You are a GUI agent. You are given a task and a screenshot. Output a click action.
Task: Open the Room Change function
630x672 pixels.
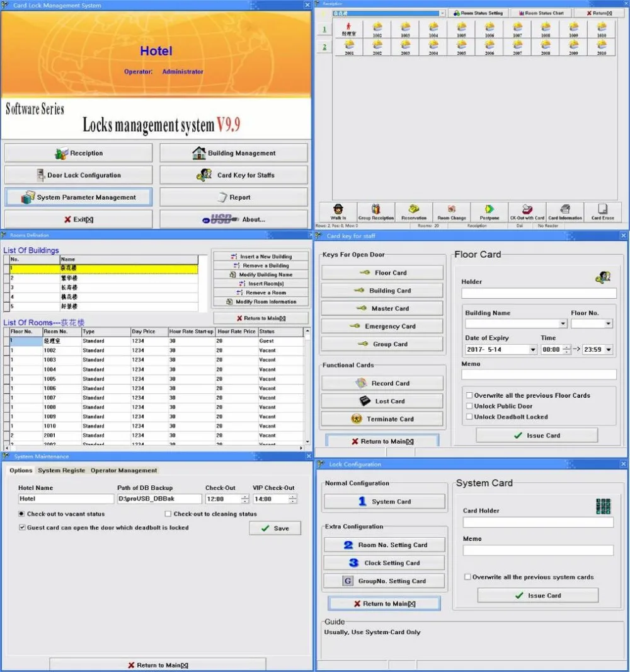tap(451, 211)
